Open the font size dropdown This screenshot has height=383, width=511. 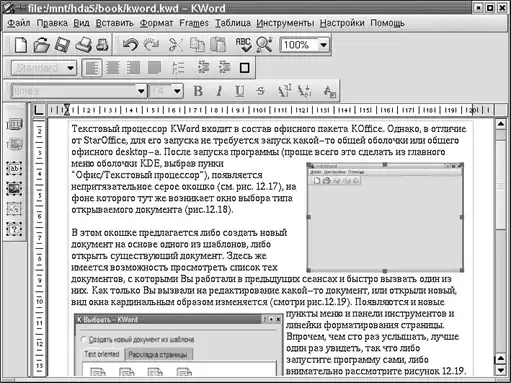click(178, 91)
